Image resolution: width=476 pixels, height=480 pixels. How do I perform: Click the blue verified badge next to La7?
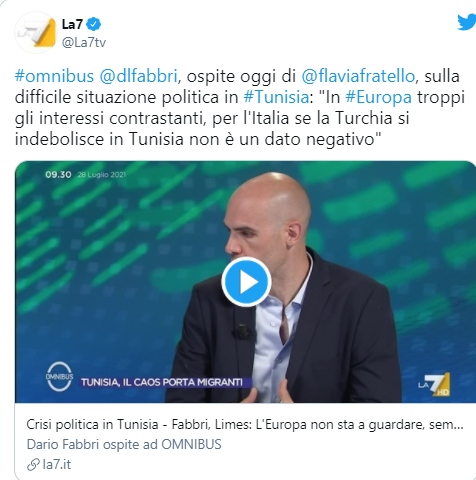click(x=94, y=24)
